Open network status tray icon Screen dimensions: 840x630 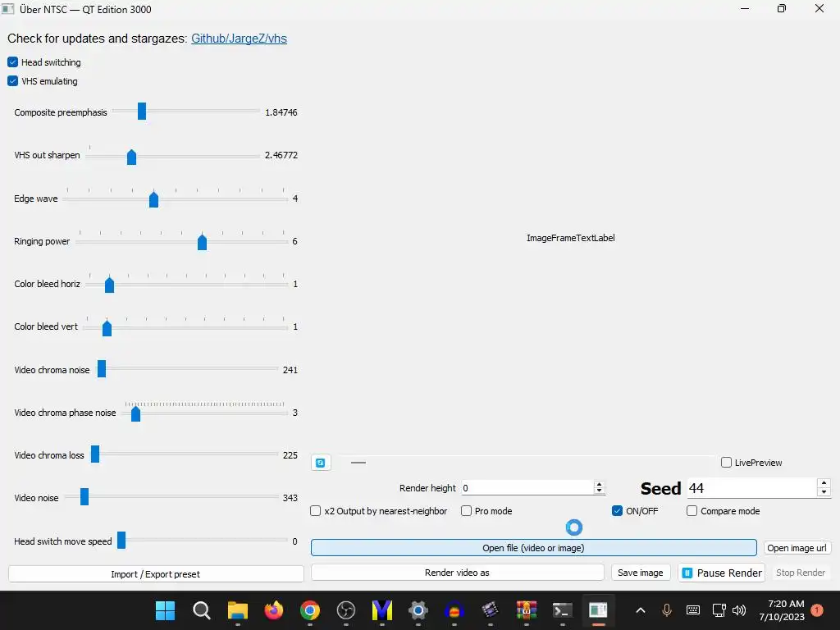point(719,610)
